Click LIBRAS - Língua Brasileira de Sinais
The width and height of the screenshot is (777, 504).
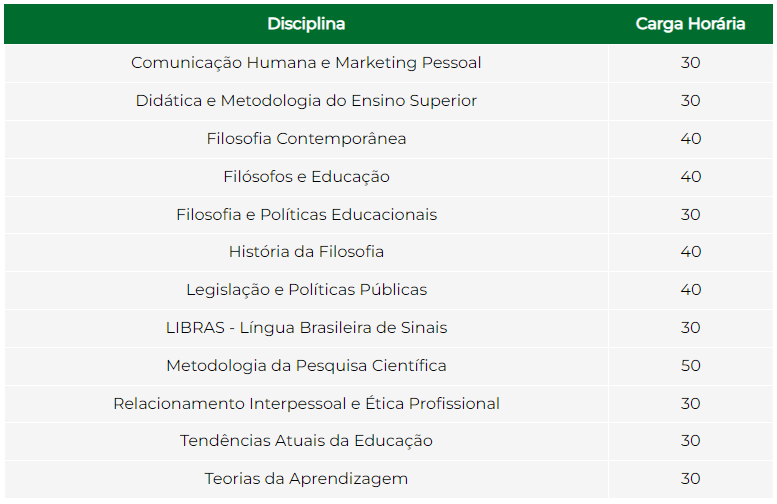306,328
